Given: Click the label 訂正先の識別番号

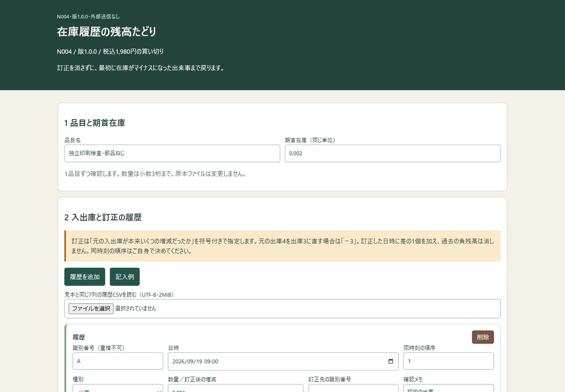Looking at the screenshot, I should [x=330, y=379].
